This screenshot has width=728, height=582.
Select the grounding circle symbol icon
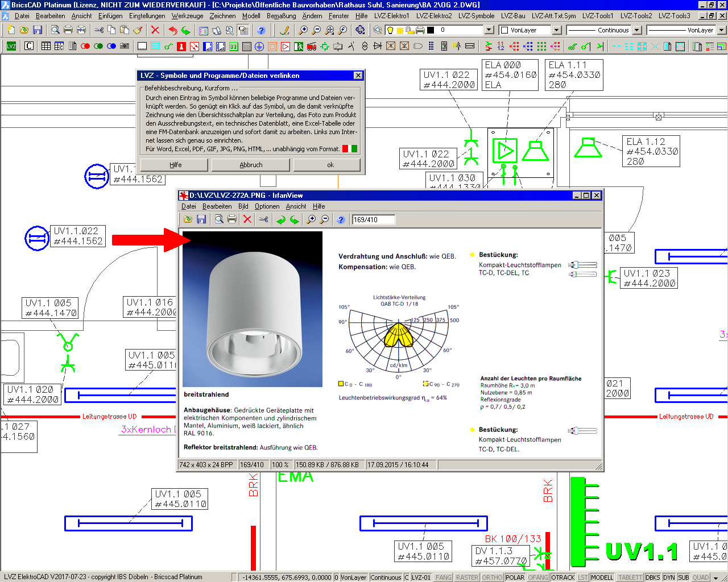pos(259,46)
